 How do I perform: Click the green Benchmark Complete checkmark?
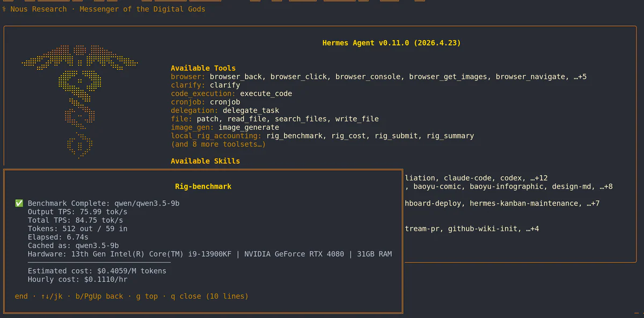coord(19,203)
